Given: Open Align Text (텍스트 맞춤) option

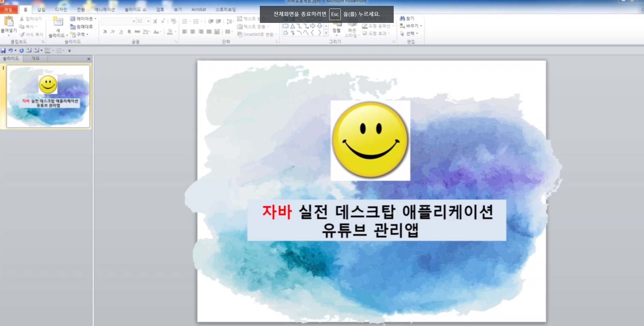Looking at the screenshot, I should tap(253, 26).
